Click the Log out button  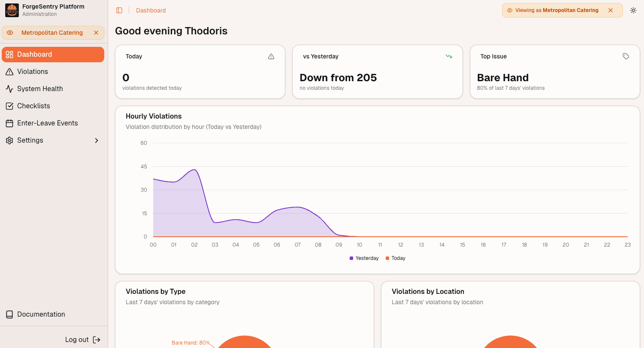[82, 340]
